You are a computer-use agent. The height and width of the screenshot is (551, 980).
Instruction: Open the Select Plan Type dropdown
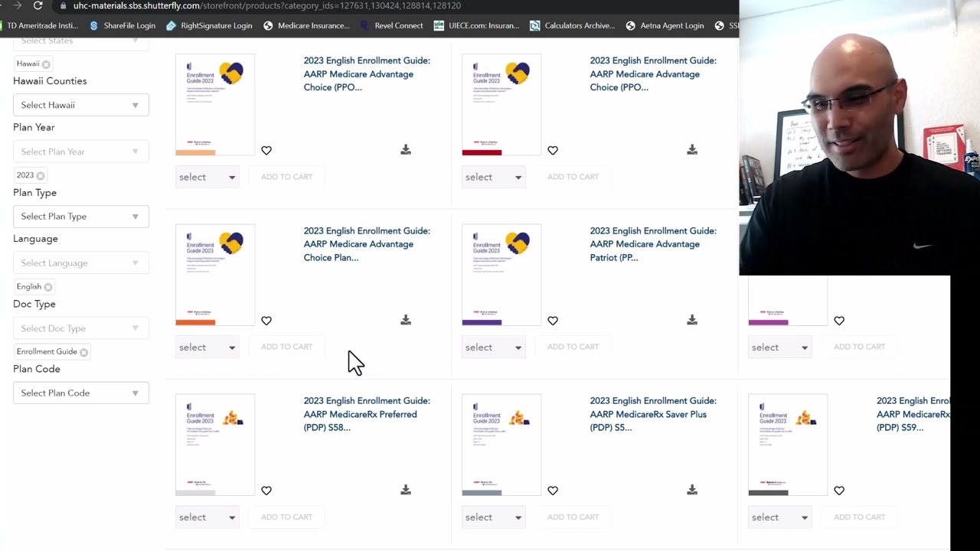pos(80,217)
